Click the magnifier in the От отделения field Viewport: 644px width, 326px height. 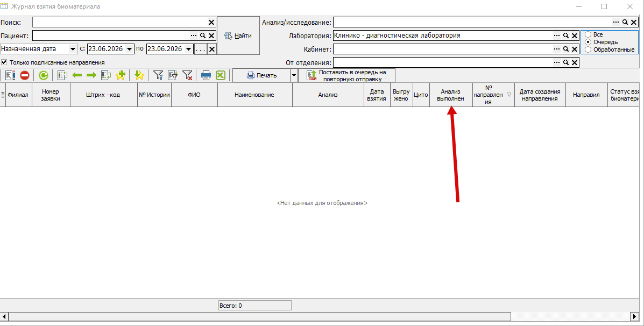(x=566, y=63)
